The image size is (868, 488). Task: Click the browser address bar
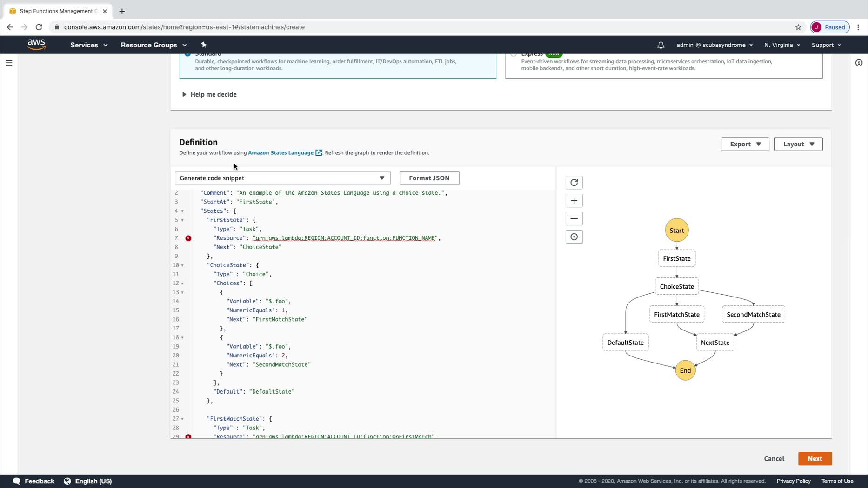click(419, 27)
